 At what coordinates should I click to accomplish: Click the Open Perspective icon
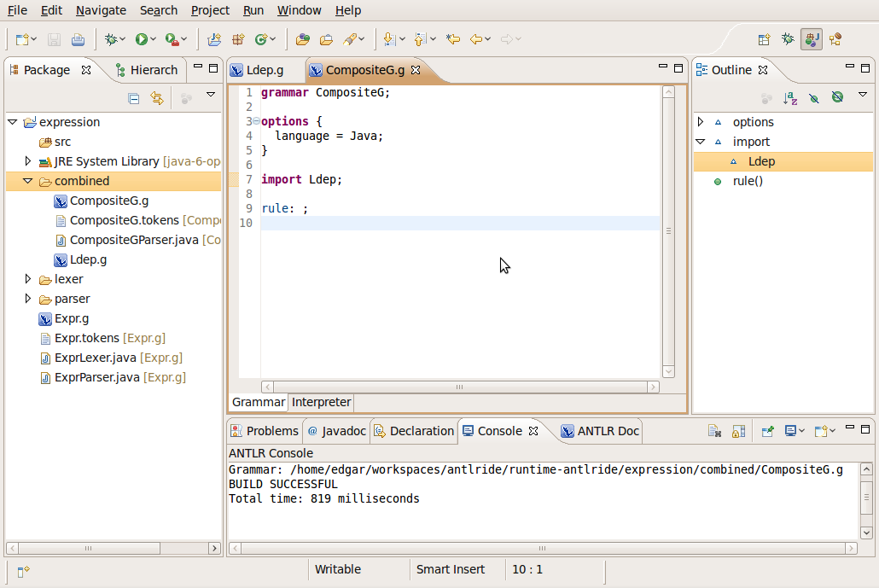(x=764, y=39)
